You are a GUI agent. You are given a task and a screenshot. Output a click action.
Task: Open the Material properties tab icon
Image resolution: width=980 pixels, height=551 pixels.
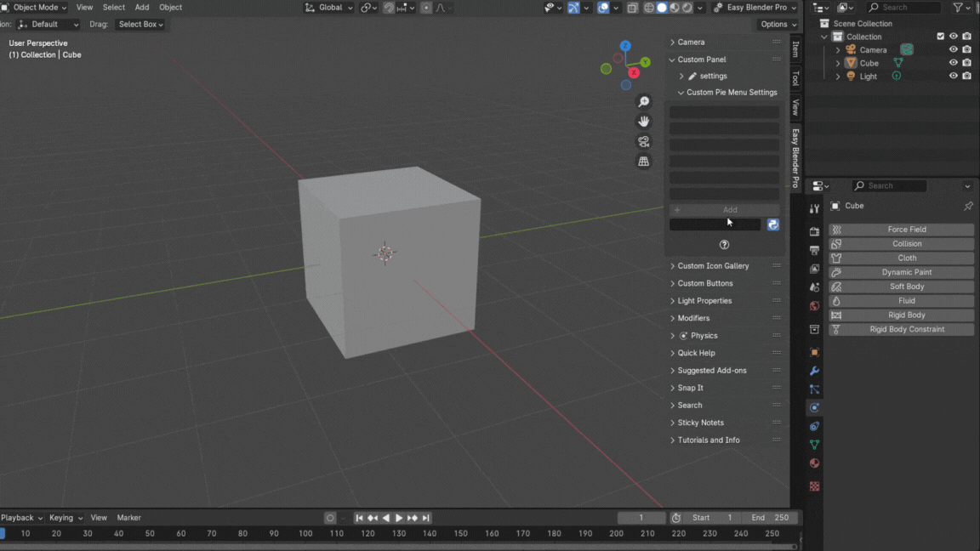[814, 463]
